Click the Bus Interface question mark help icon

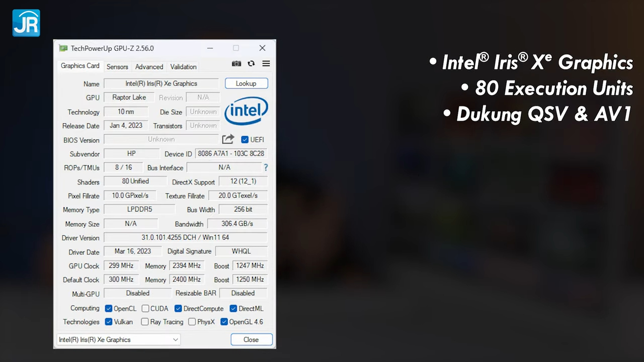tap(266, 167)
